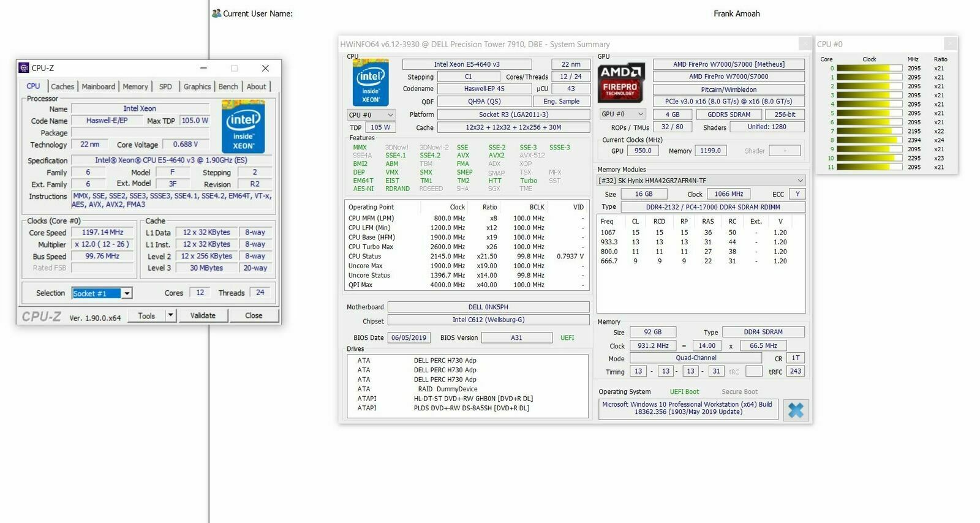Select the SPD tab in CPU-Z
The width and height of the screenshot is (980, 523).
[x=165, y=87]
